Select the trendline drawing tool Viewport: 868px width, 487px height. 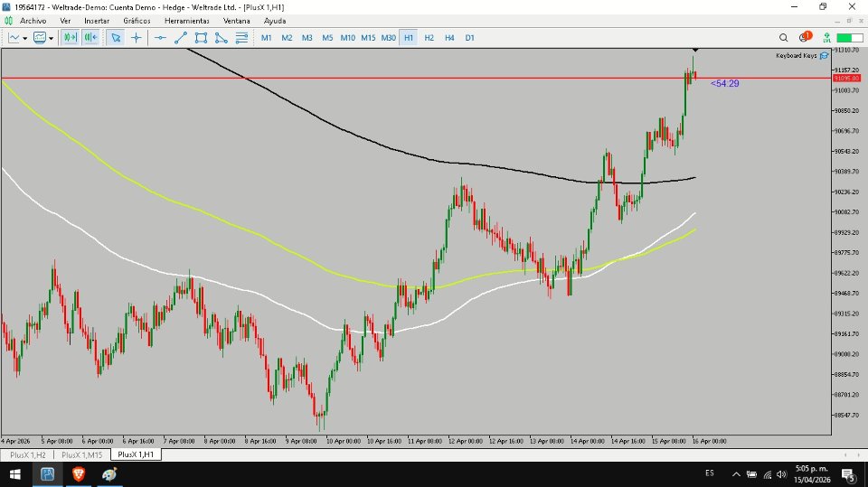[x=181, y=38]
